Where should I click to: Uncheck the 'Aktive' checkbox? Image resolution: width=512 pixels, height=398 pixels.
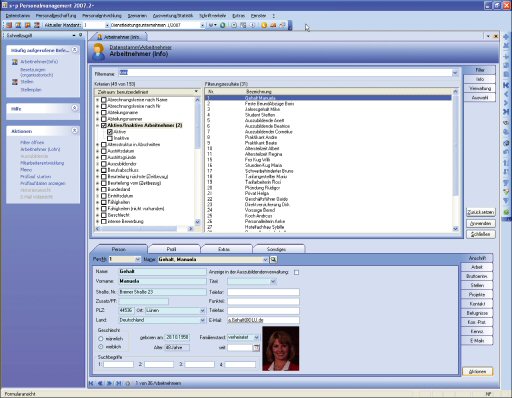tap(110, 132)
